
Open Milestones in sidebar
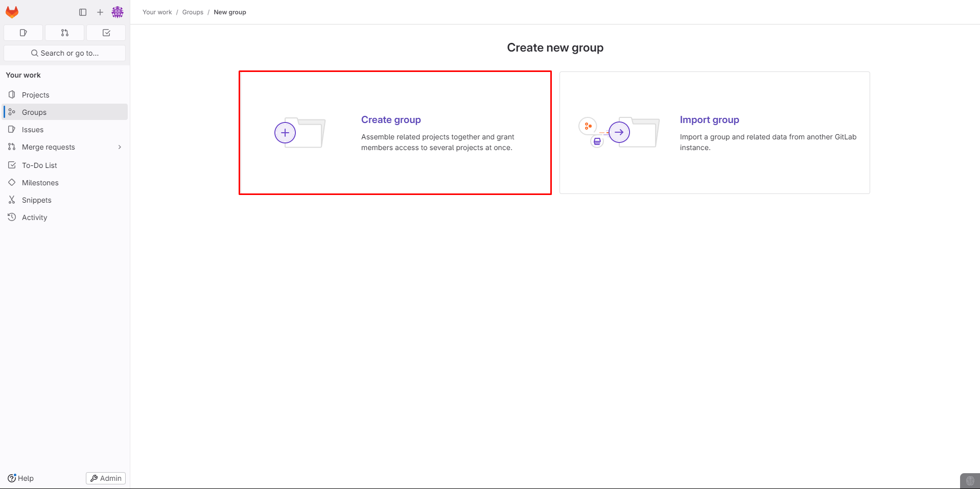(x=40, y=183)
